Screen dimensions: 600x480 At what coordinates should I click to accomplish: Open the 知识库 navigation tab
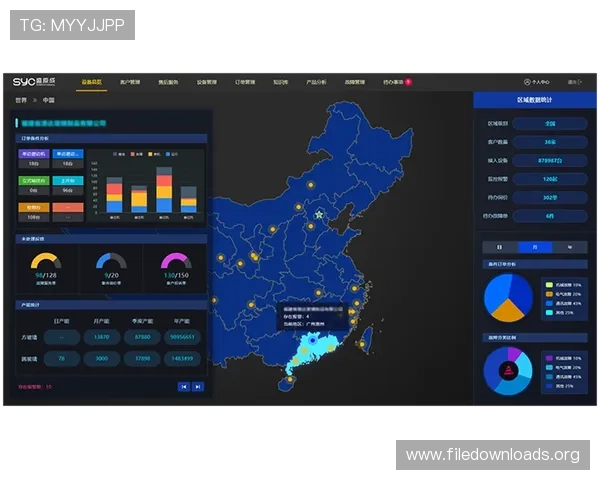coord(280,82)
